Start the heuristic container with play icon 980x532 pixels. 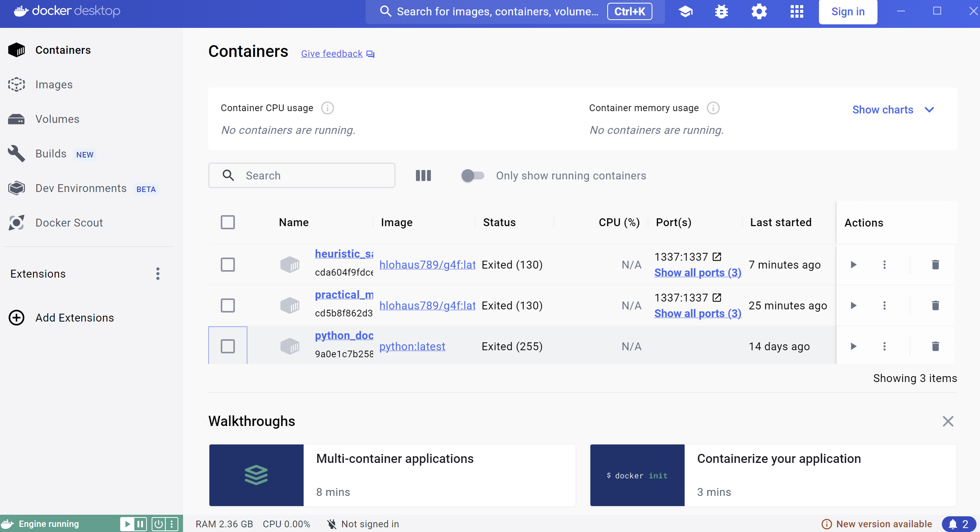853,265
